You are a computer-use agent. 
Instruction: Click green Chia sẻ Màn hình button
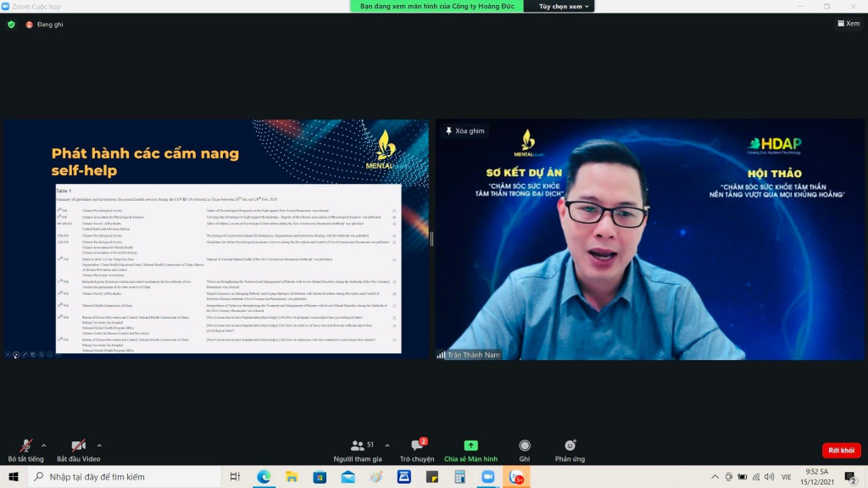[470, 449]
